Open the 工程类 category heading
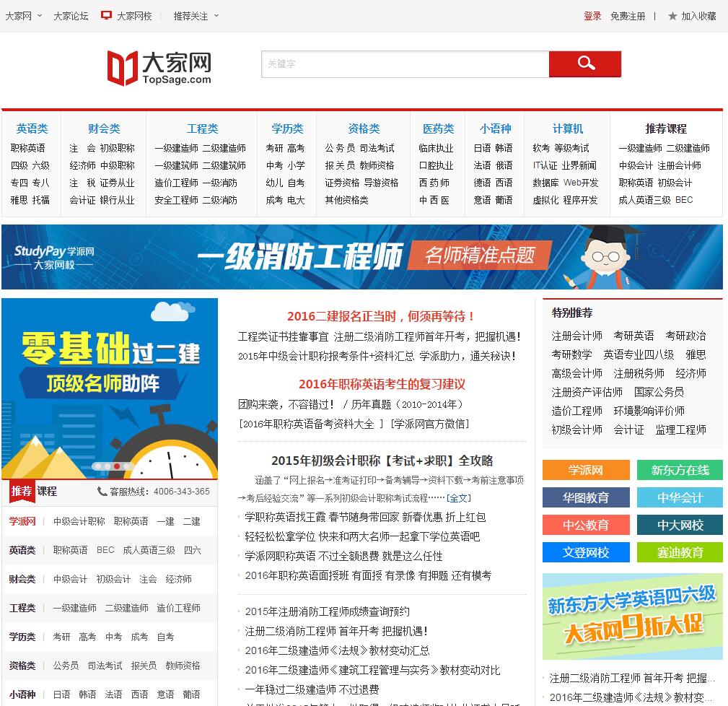This screenshot has width=728, height=706. 203,128
